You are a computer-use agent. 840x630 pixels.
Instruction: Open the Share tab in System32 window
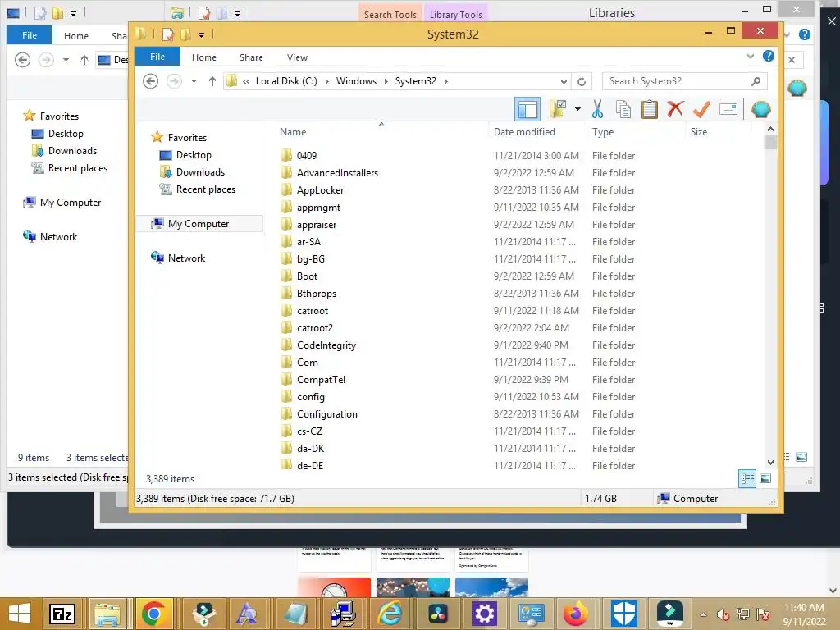point(251,57)
